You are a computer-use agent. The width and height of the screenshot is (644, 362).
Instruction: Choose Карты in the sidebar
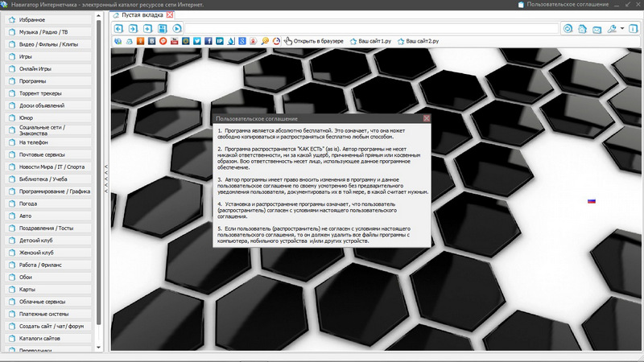48,290
